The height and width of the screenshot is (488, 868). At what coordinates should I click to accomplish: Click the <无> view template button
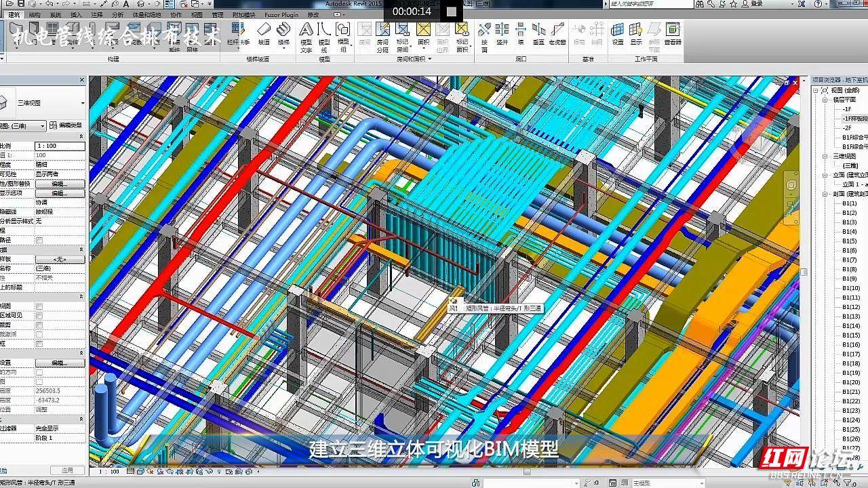(60, 260)
